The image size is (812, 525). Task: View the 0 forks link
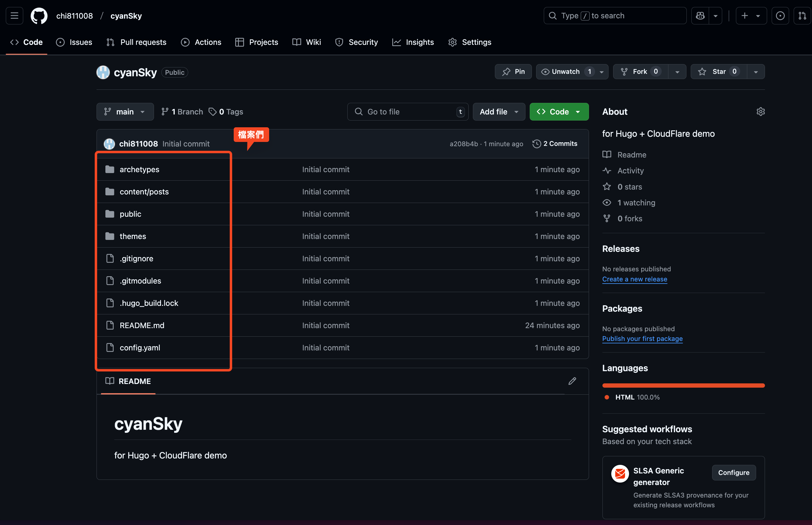pyautogui.click(x=622, y=219)
